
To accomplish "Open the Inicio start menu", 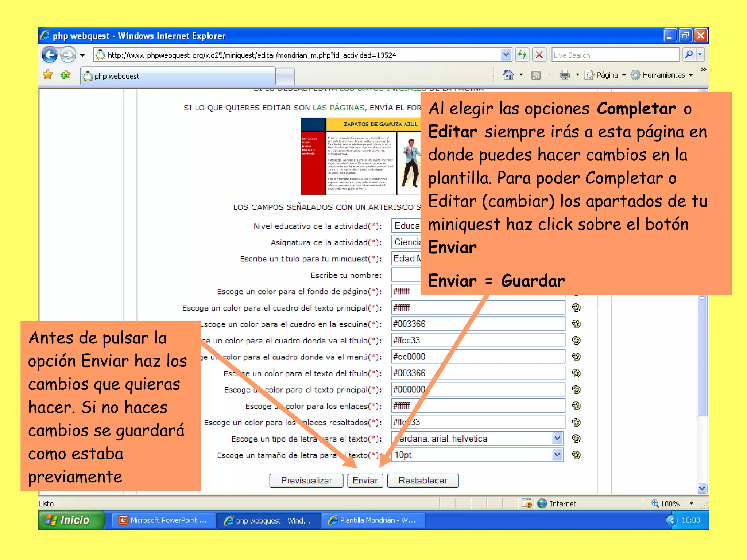I will pos(72,520).
